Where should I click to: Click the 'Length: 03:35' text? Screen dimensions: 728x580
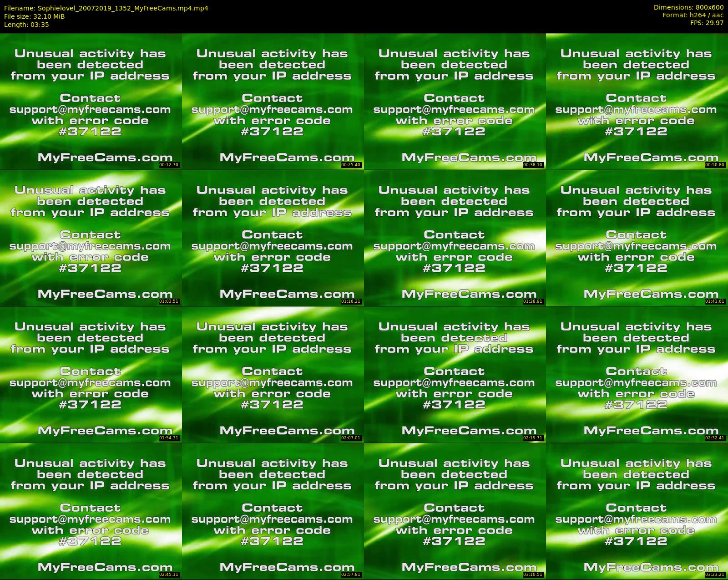[26, 25]
